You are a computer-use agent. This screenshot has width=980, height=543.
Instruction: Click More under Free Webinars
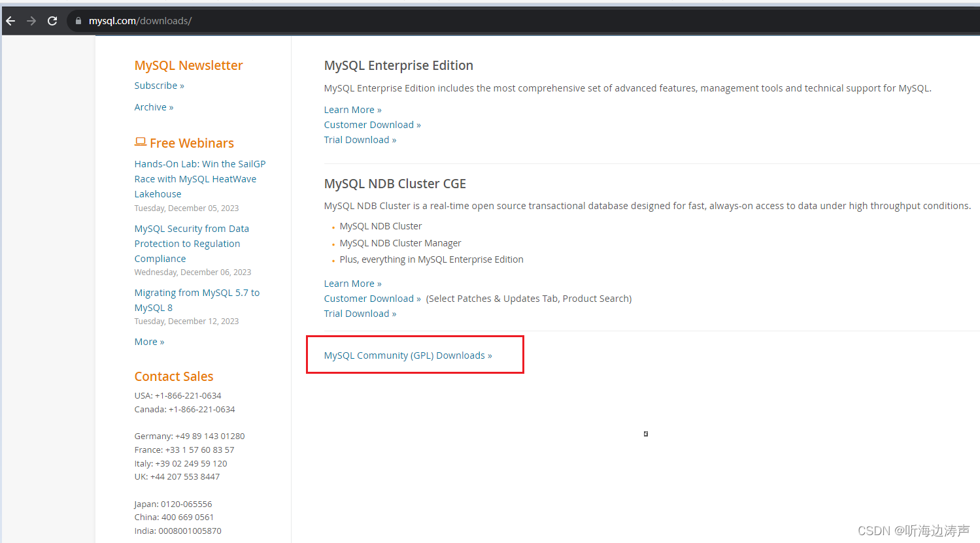click(148, 341)
